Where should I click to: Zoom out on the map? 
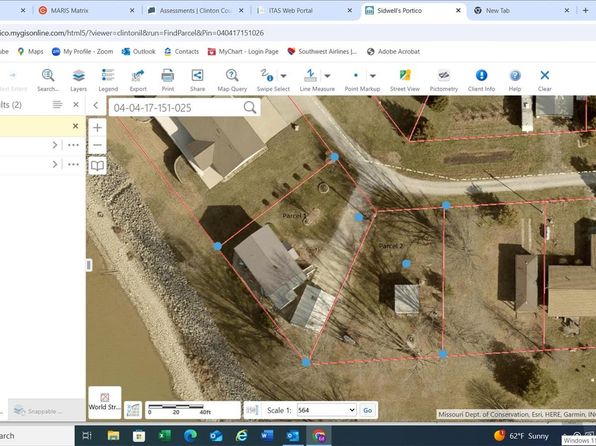click(97, 145)
